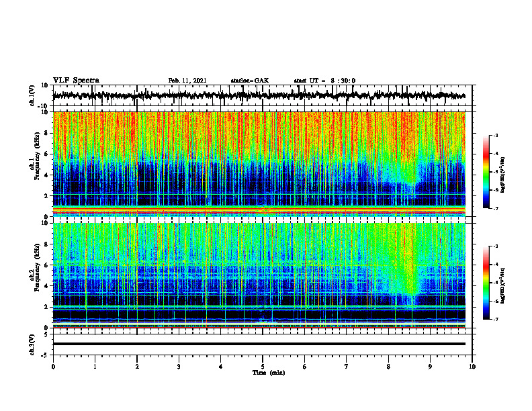Click the ch.1 colorbar 'log(PSD)(V²/Hz)' label

pyautogui.click(x=502, y=175)
